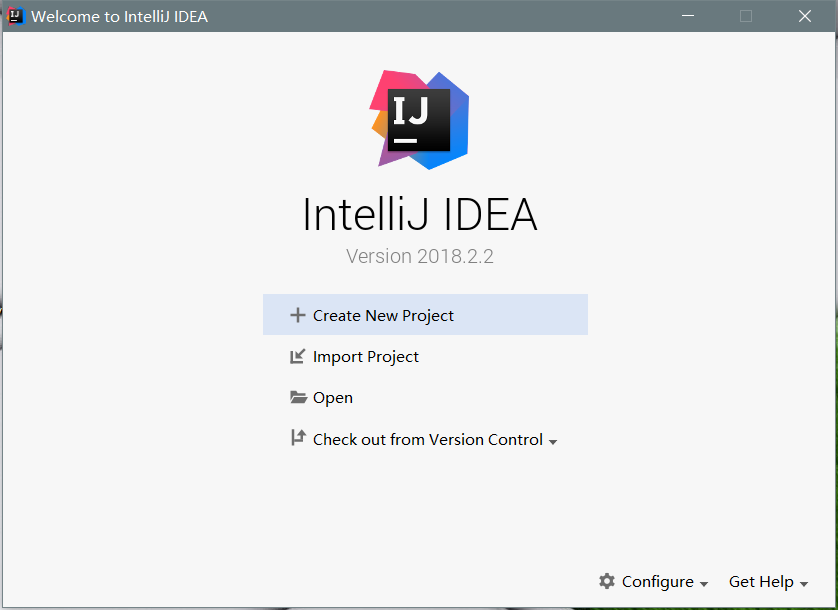Click the small IntelliJ icon in title bar

click(x=15, y=16)
